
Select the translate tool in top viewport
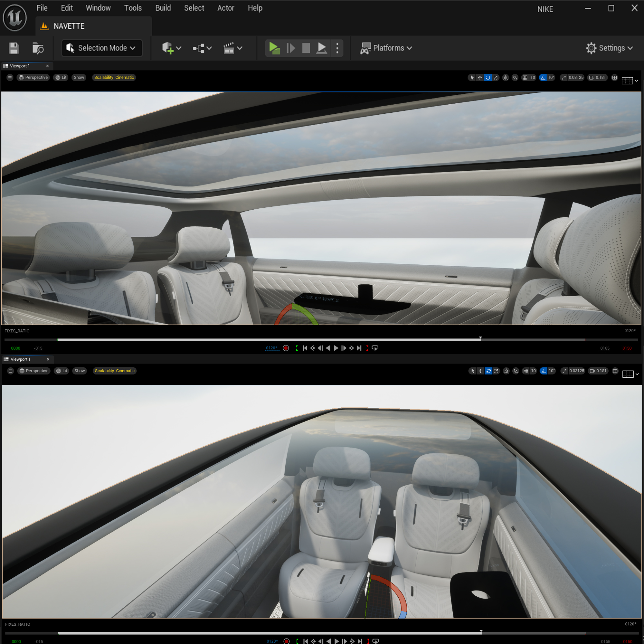pos(480,77)
